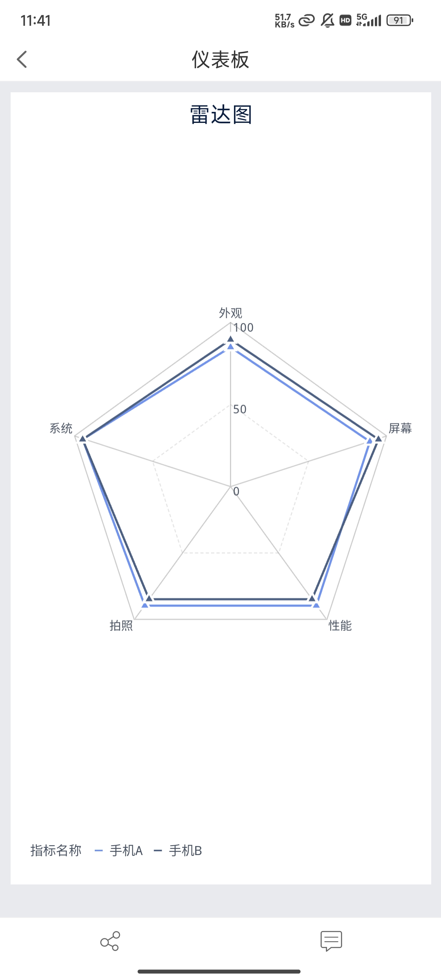Tap the dark triangle data point at 外观

[x=231, y=339]
